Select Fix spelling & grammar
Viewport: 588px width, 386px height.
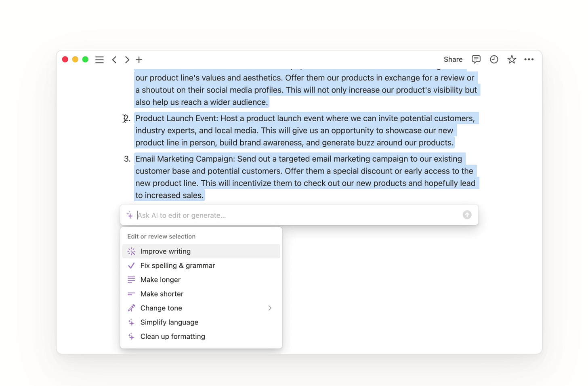click(201, 266)
